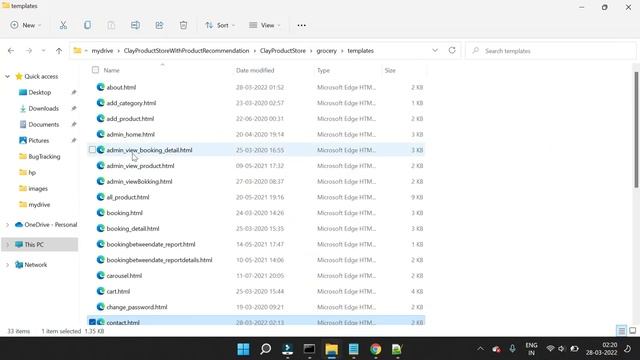The image size is (640, 360).
Task: Open recent locations dropdown arrow
Action: [43, 51]
